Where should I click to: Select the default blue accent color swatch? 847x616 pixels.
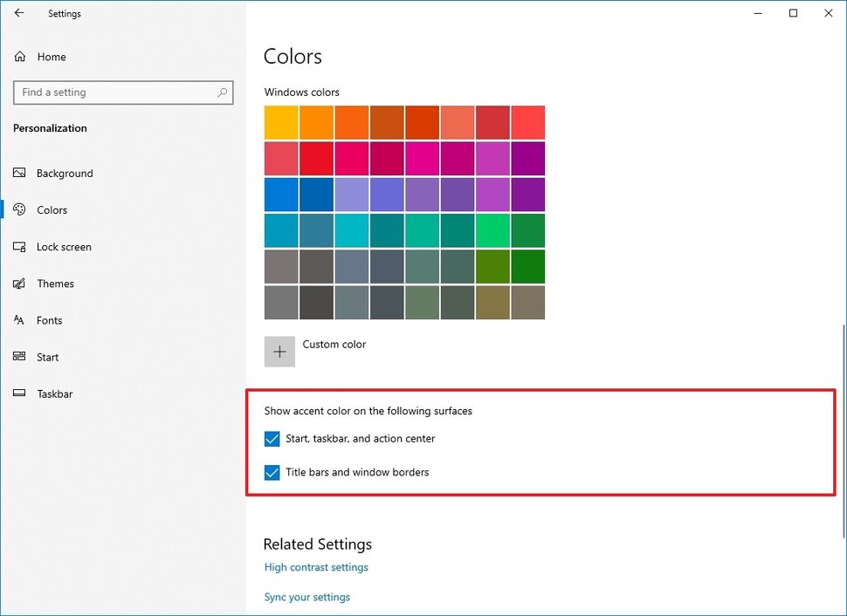280,194
